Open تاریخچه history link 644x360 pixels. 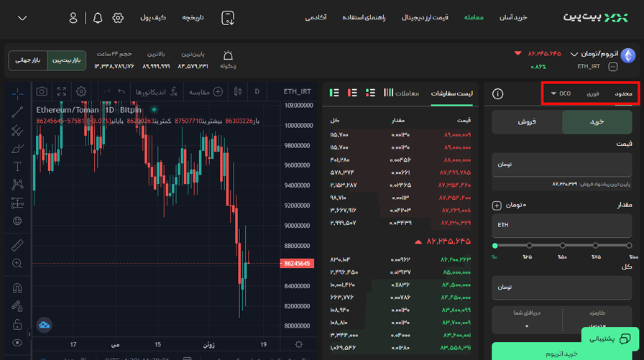click(193, 18)
